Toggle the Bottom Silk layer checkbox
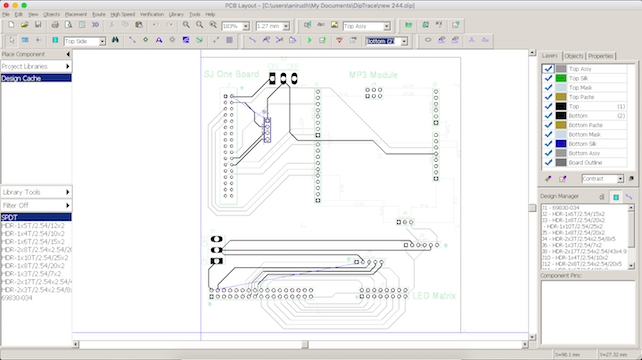This screenshot has height=360, width=642. (x=548, y=144)
